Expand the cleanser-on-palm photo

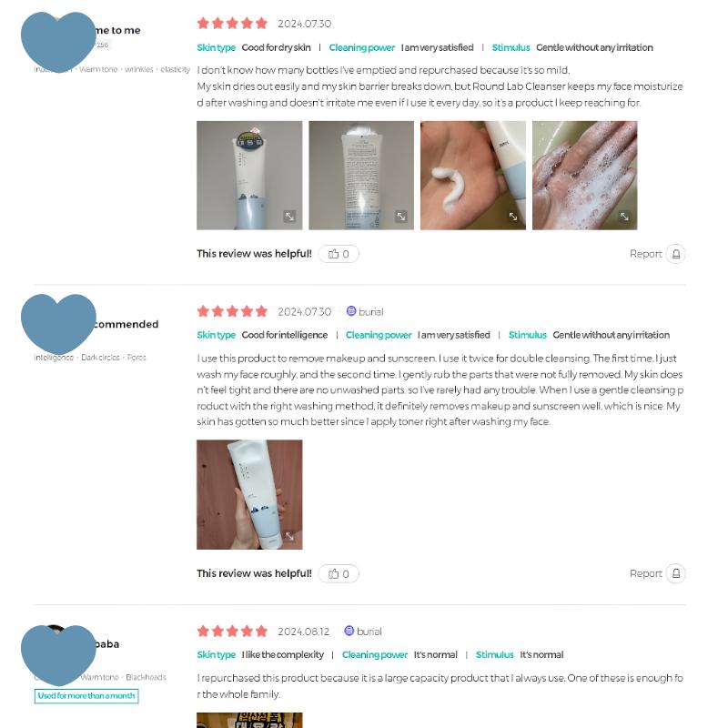pyautogui.click(x=513, y=217)
